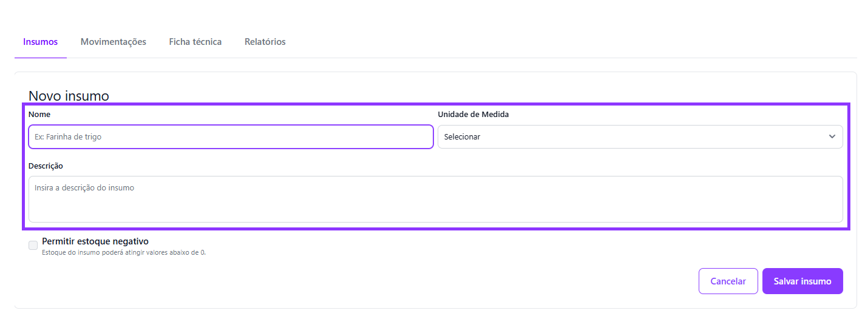The image size is (868, 319).
Task: Switch to the Movimentações tab
Action: coord(114,42)
